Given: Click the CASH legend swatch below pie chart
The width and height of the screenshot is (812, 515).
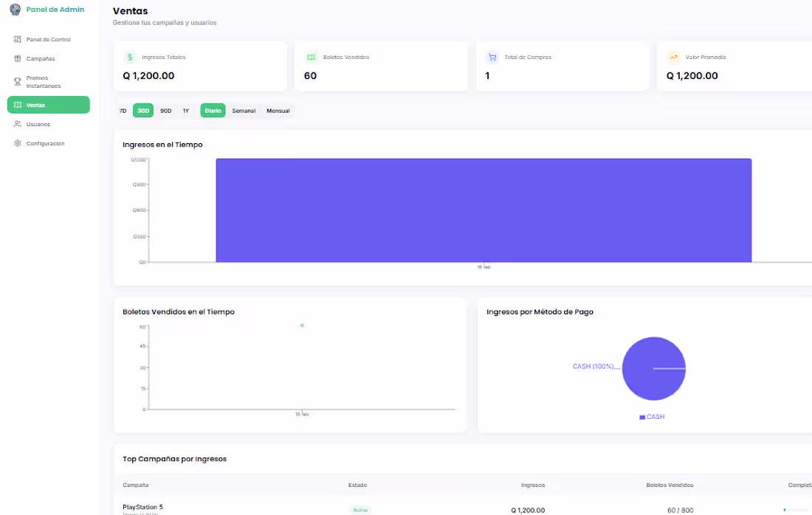Looking at the screenshot, I should [x=642, y=417].
